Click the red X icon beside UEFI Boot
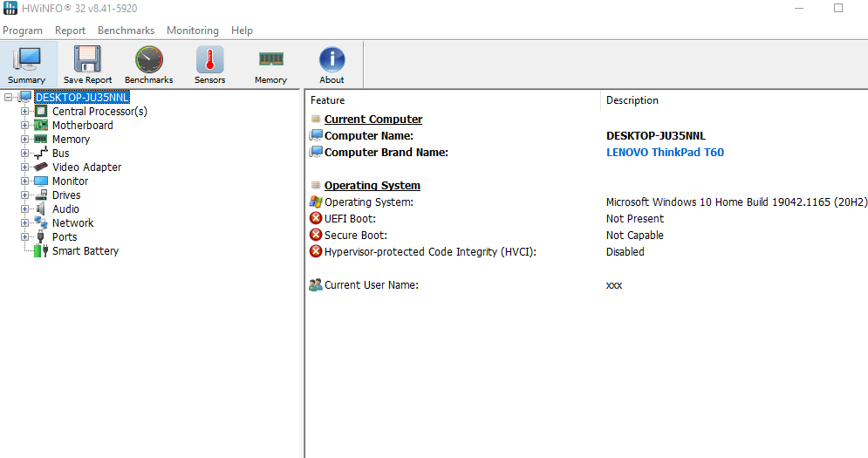 pos(316,218)
